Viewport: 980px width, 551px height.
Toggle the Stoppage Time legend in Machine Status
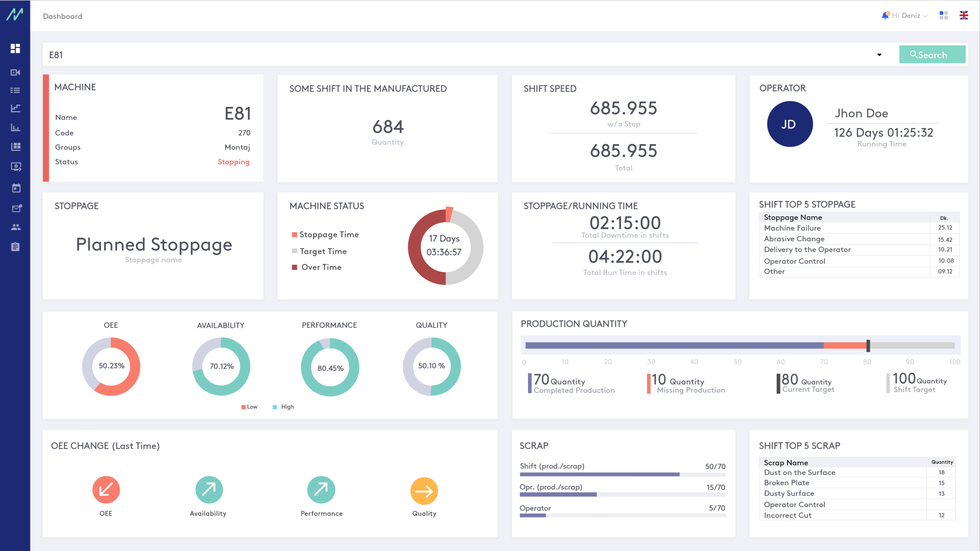(x=325, y=234)
